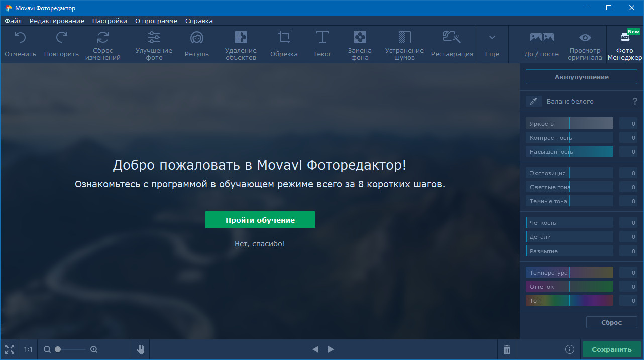This screenshot has height=360, width=644.
Task: Click the Баланс белого label
Action: click(x=570, y=101)
